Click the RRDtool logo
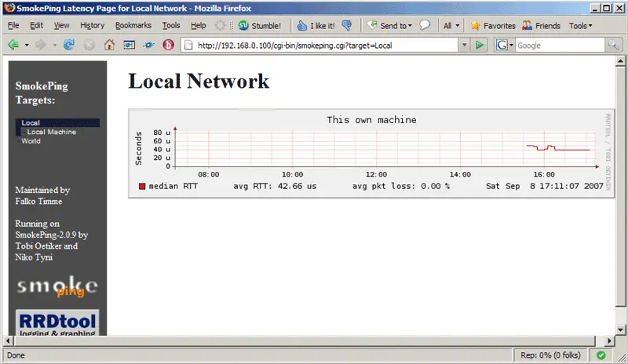 (x=57, y=322)
